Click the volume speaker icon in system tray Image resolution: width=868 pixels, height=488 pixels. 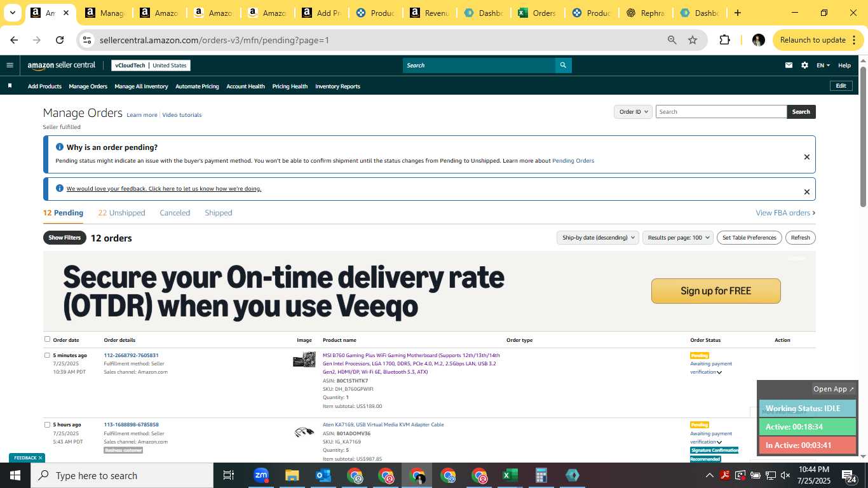785,475
